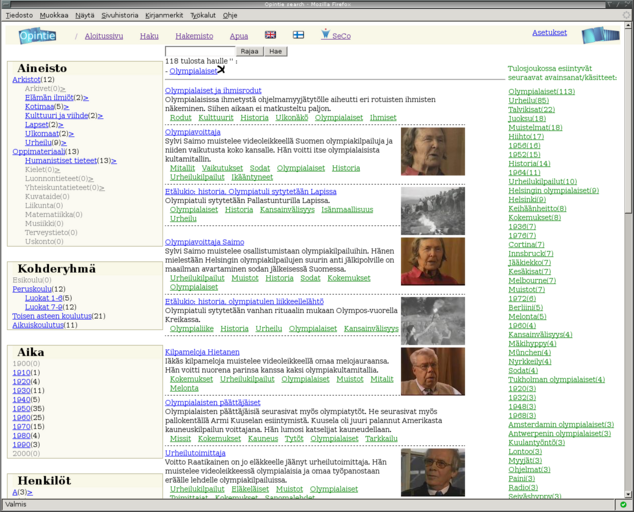Expand Lapset subcategory arrow
634x512 pixels.
[x=61, y=125]
